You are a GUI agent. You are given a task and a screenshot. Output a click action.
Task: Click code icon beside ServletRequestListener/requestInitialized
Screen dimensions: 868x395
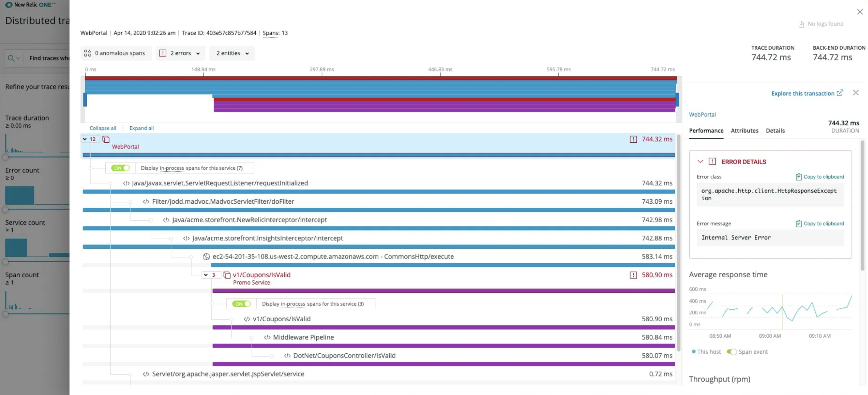pyautogui.click(x=126, y=183)
